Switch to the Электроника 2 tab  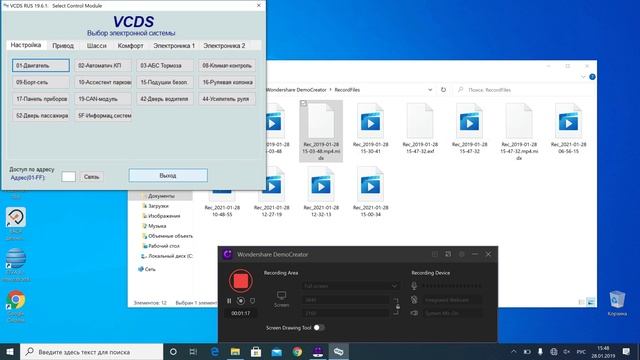point(224,46)
